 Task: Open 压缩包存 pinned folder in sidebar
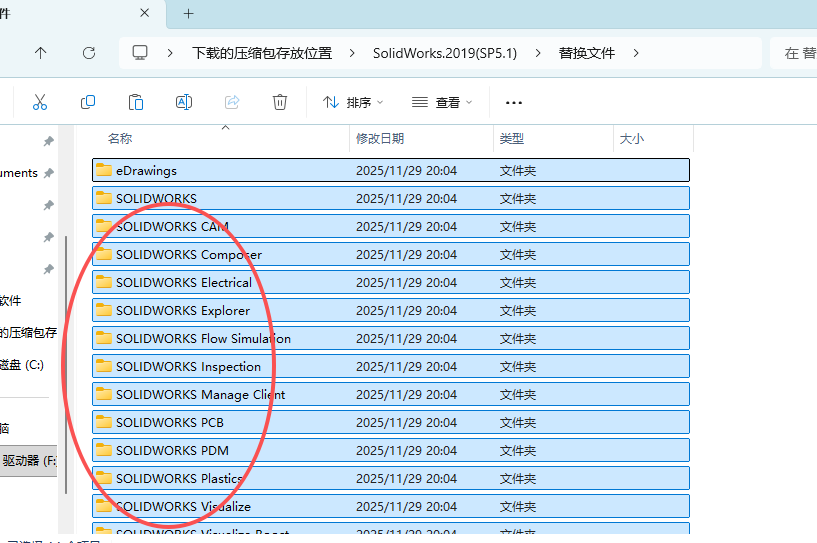coord(28,332)
